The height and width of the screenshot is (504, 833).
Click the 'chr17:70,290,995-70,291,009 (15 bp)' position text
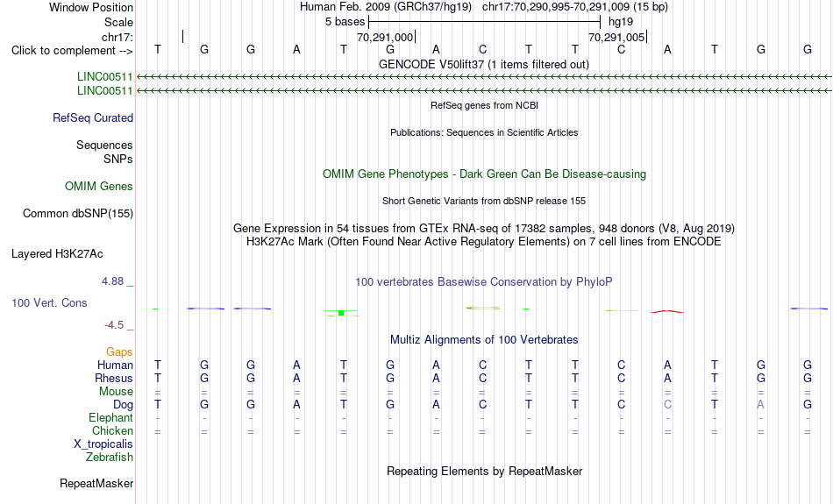[575, 7]
